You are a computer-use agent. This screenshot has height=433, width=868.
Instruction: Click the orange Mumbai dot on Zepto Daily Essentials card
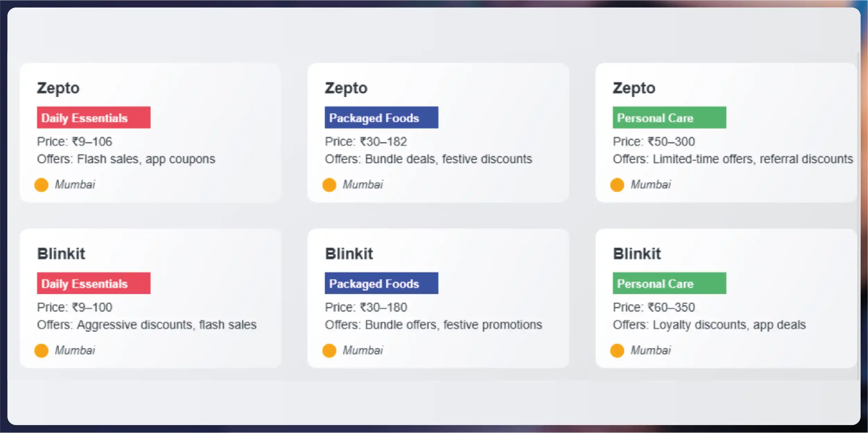pyautogui.click(x=41, y=185)
